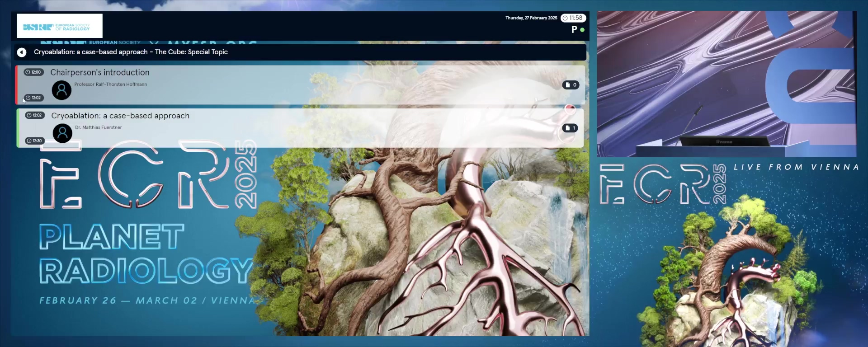Open the Cryoablation: a case-based approach talk title
This screenshot has height=347, width=868.
[120, 116]
